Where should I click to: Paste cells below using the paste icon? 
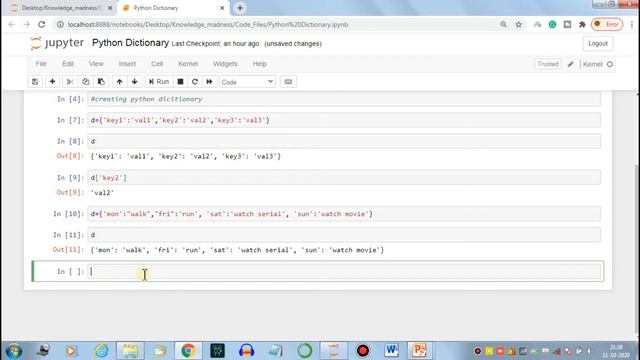point(101,82)
